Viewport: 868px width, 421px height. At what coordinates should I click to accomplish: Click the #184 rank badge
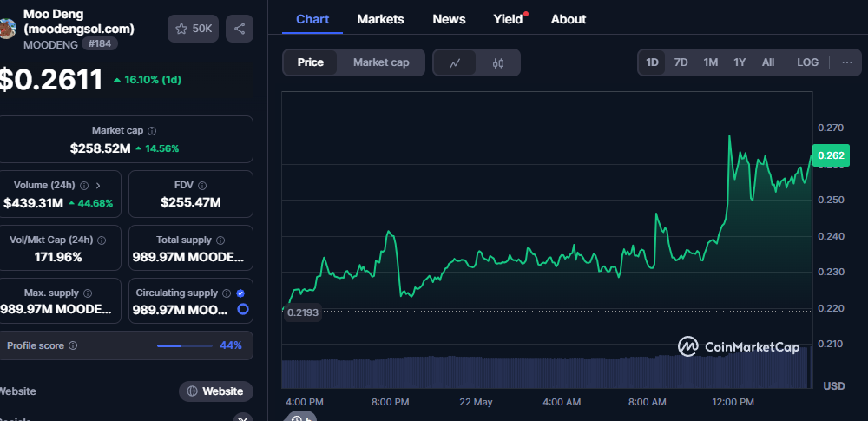[100, 43]
